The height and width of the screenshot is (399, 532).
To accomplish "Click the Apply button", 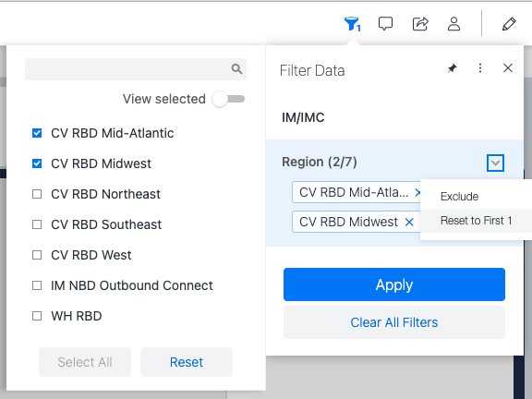I will 394,284.
